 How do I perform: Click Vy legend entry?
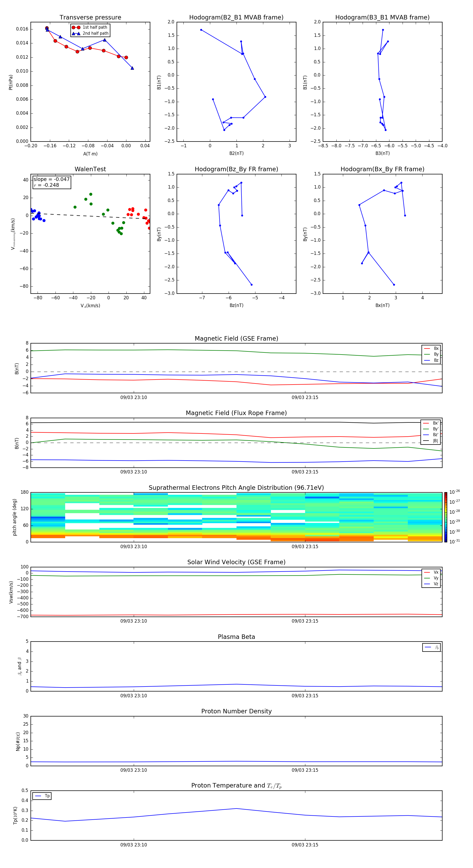[x=431, y=578]
